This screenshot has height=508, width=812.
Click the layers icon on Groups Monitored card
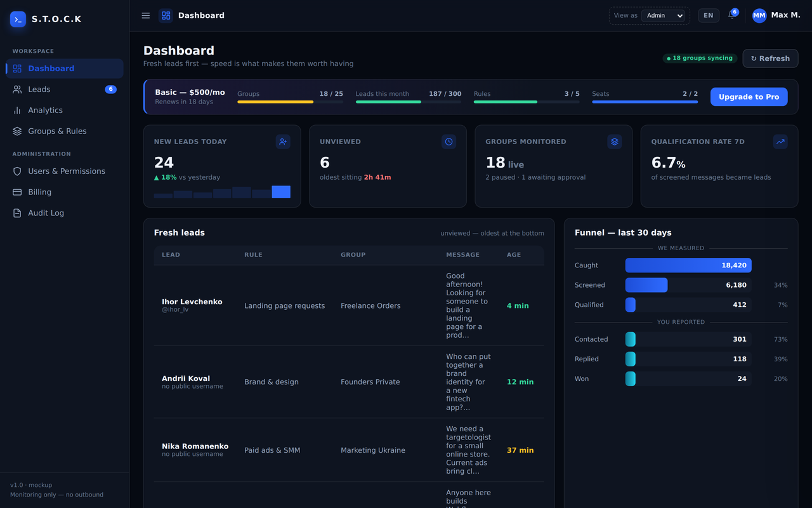pos(615,142)
